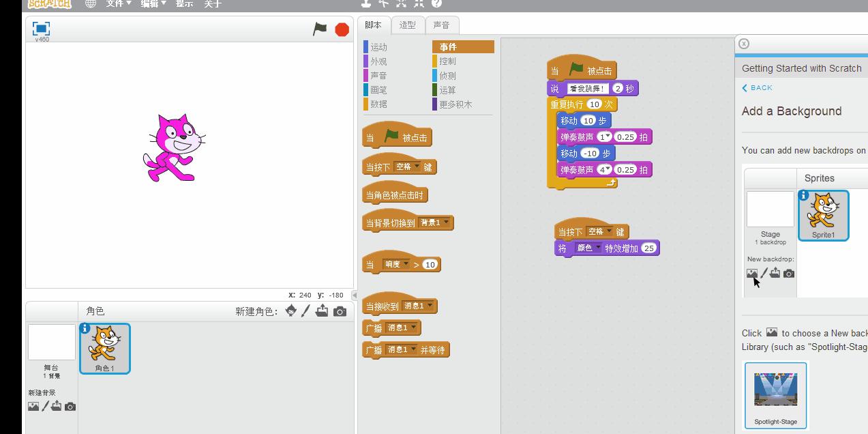Upload a sprite from file via folder icon
The height and width of the screenshot is (434, 868).
pyautogui.click(x=321, y=310)
